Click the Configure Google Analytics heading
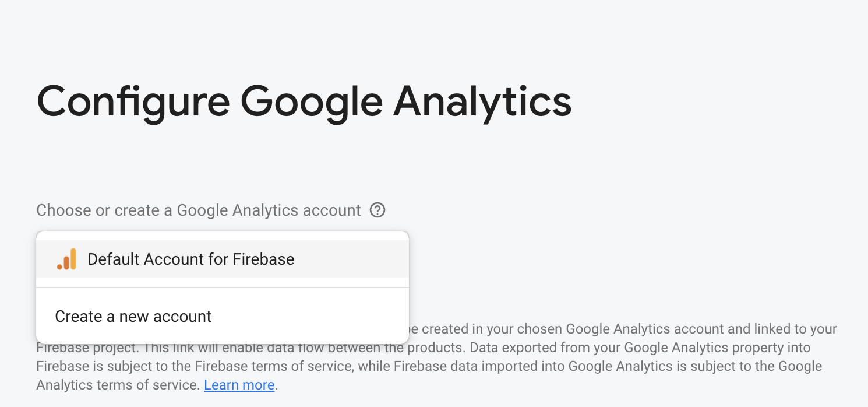868x407 pixels. [x=304, y=101]
